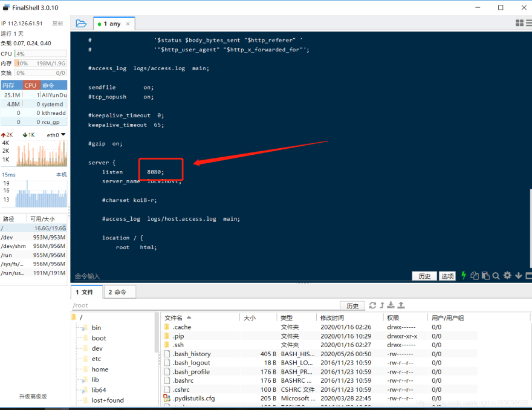The width and height of the screenshot is (532, 410).
Task: Click the 选项 options button
Action: [x=447, y=276]
